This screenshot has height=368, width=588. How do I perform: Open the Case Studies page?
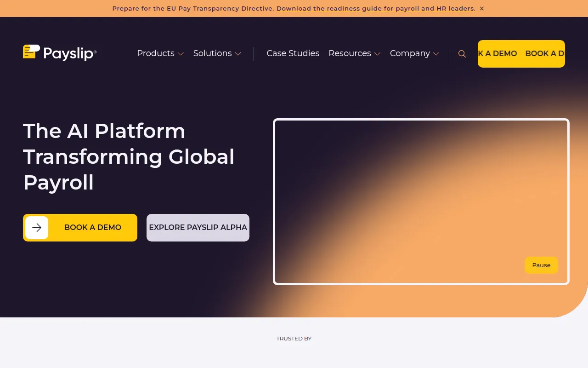293,53
